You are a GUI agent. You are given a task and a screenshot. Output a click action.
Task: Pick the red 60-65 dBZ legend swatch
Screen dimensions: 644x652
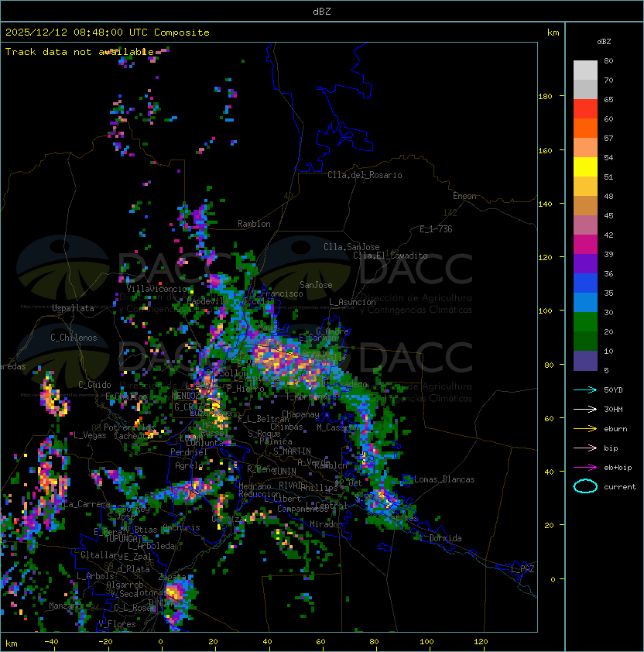coord(585,109)
